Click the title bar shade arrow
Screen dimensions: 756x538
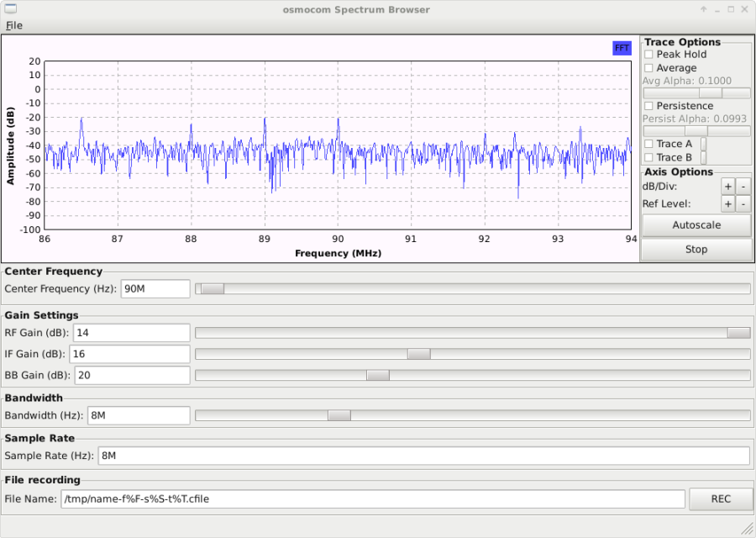703,9
